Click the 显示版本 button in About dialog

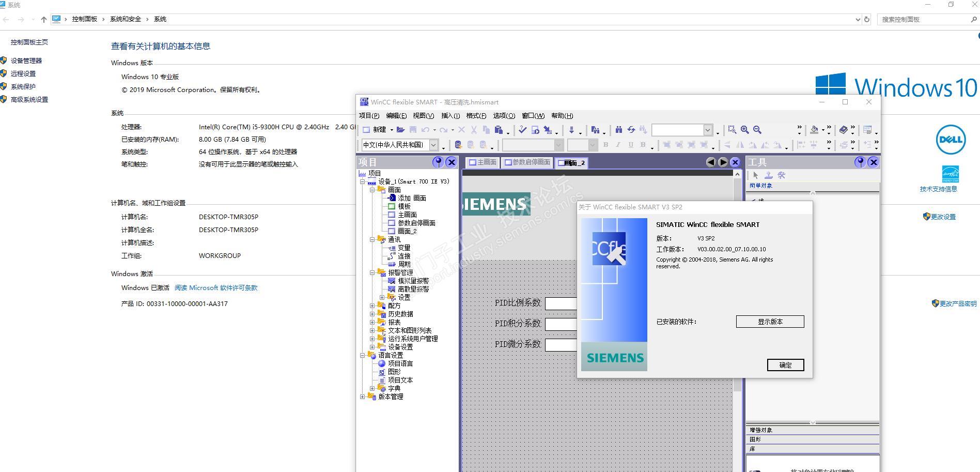click(770, 322)
